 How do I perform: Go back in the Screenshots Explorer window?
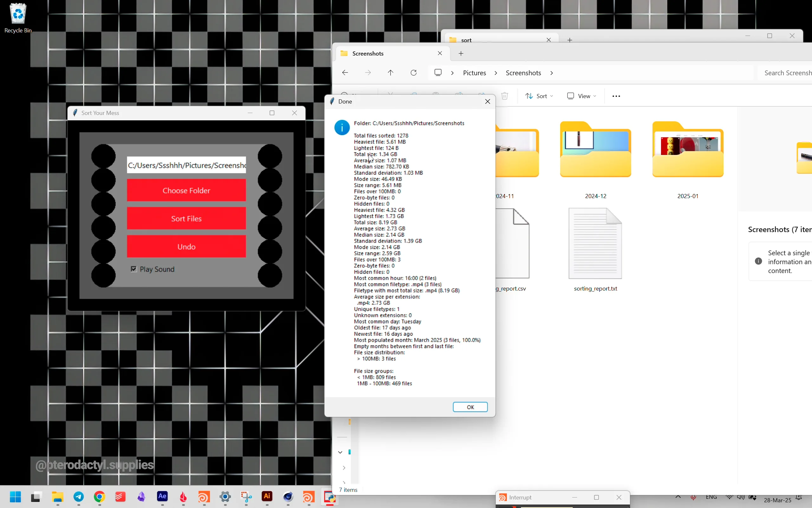point(345,73)
